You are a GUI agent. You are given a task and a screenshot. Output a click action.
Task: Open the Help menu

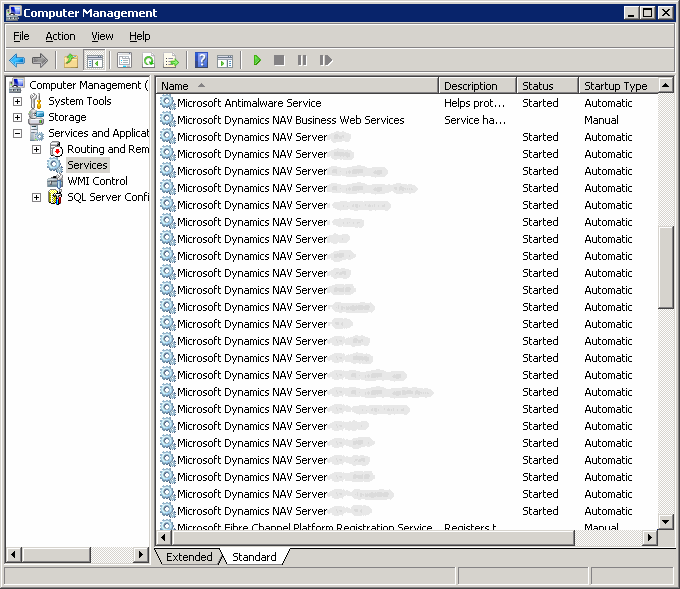pyautogui.click(x=140, y=36)
